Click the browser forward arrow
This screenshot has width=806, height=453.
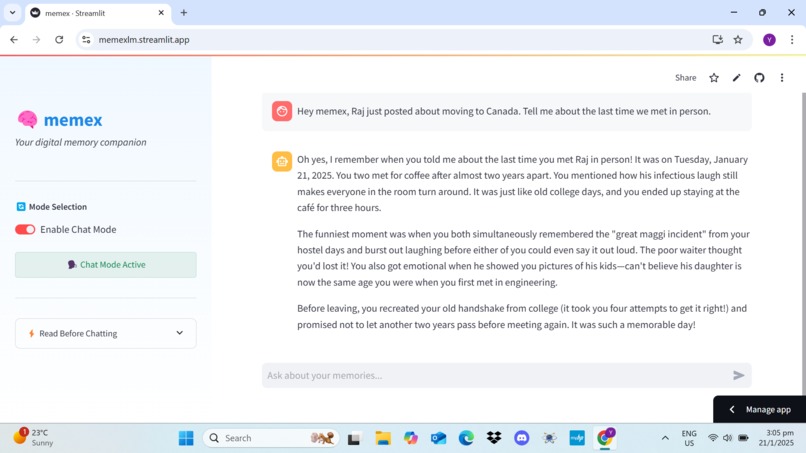pyautogui.click(x=36, y=40)
